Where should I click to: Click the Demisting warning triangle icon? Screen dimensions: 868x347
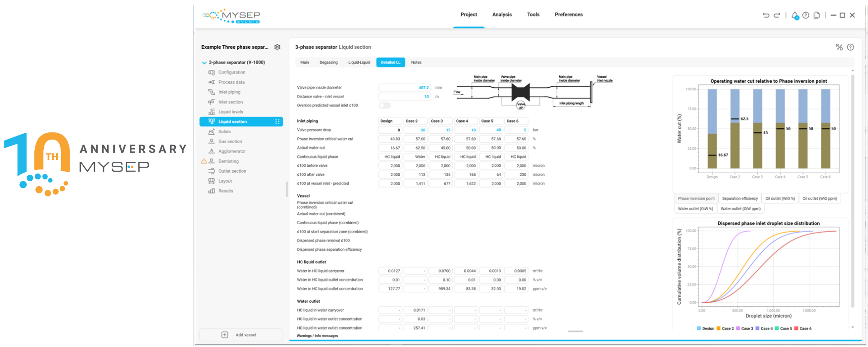[203, 161]
